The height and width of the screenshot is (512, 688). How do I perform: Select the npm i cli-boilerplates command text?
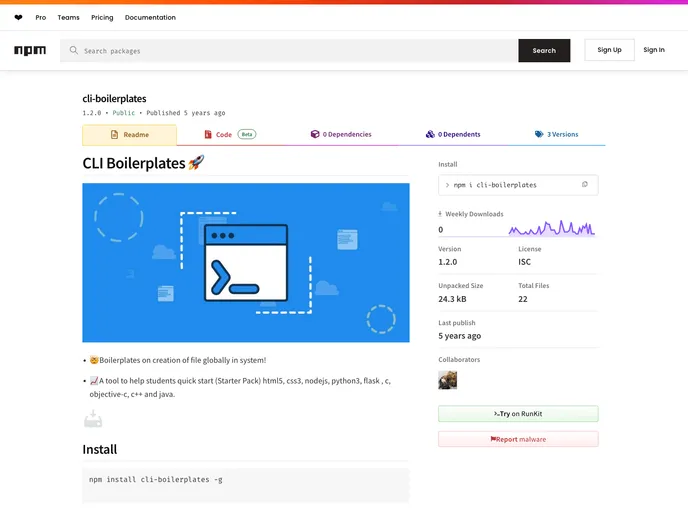[495, 185]
